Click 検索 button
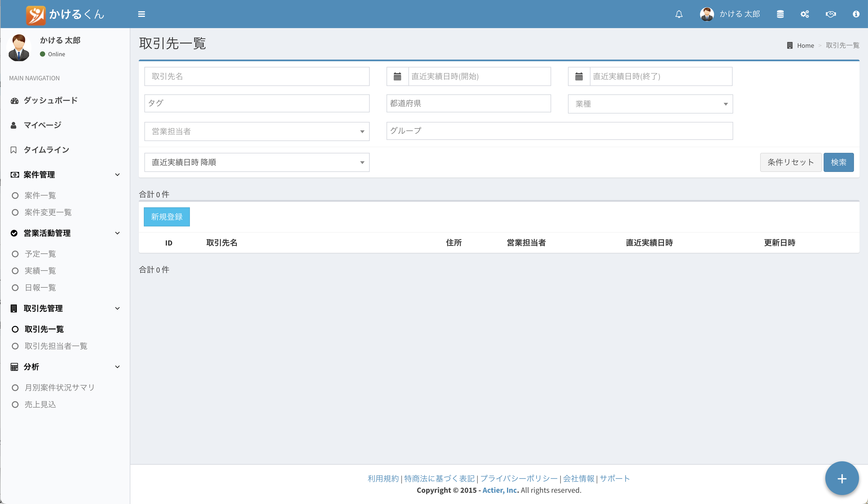Image resolution: width=868 pixels, height=504 pixels. point(839,162)
